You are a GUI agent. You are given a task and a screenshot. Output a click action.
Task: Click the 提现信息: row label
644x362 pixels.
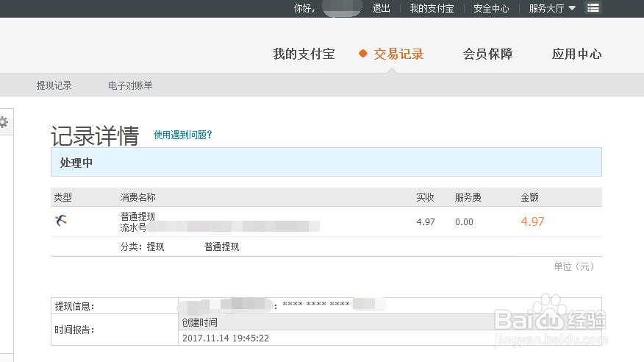click(x=75, y=306)
